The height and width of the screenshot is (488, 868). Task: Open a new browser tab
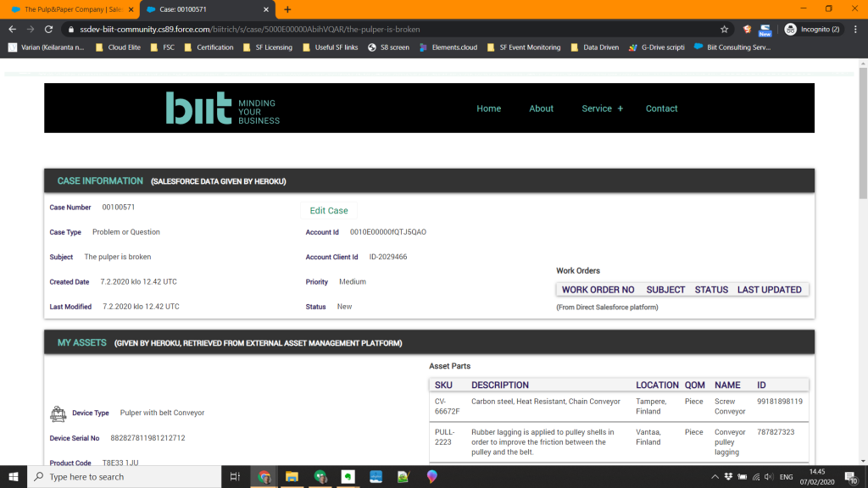(287, 9)
